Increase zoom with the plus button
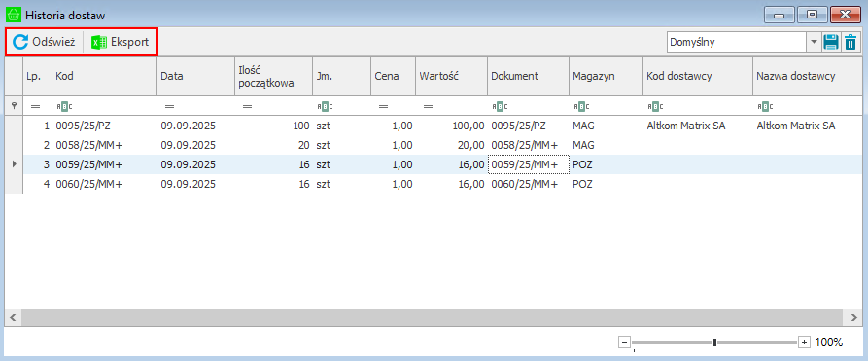The width and height of the screenshot is (868, 361). 805,343
